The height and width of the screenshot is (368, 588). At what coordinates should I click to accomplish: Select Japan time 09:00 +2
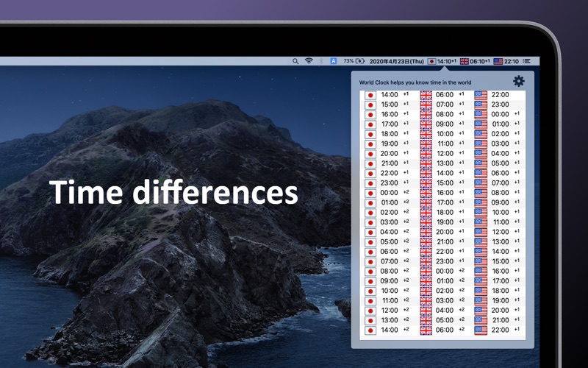point(390,281)
